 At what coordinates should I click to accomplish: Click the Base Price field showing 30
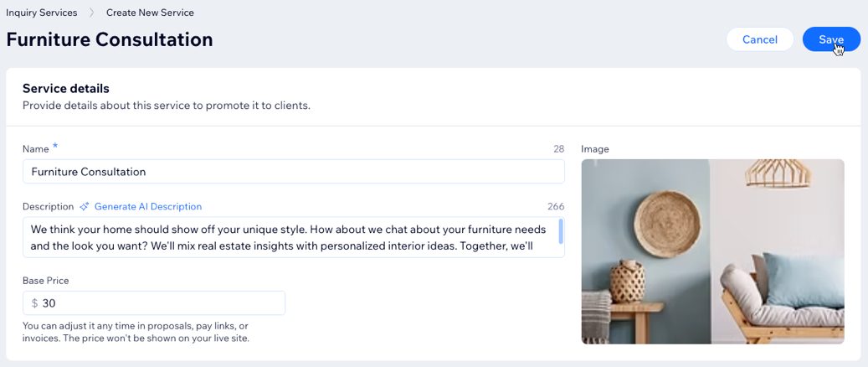pyautogui.click(x=159, y=303)
